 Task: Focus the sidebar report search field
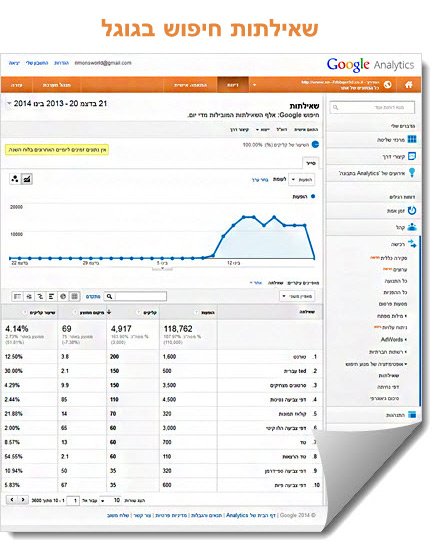point(372,107)
